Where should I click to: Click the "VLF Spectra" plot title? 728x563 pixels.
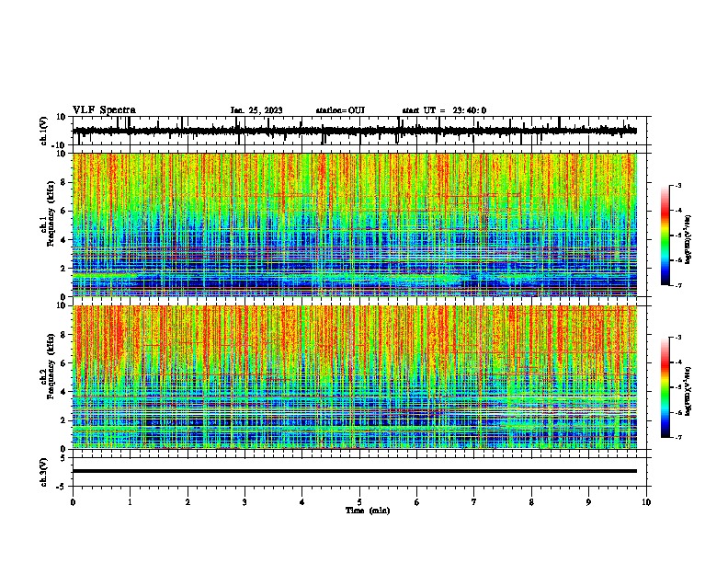pyautogui.click(x=104, y=110)
